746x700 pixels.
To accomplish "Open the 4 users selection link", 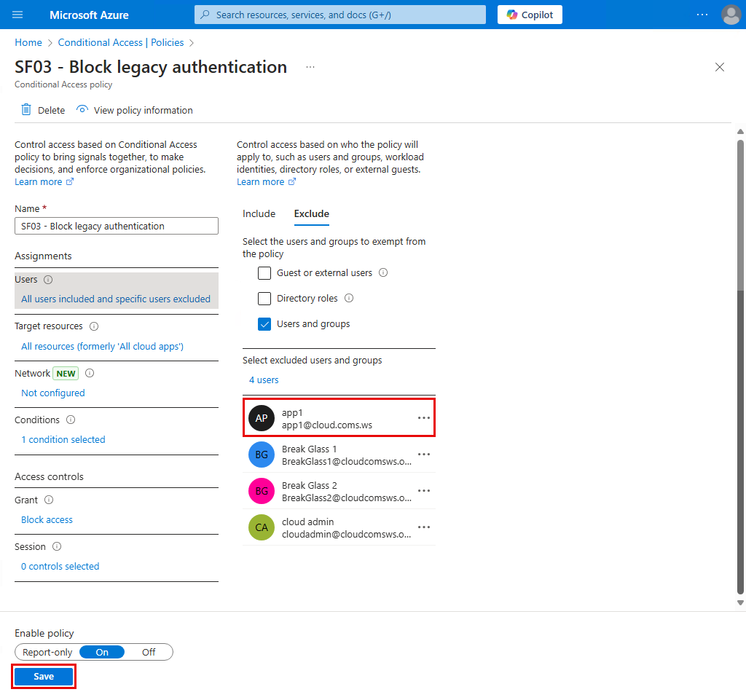I will pyautogui.click(x=264, y=380).
